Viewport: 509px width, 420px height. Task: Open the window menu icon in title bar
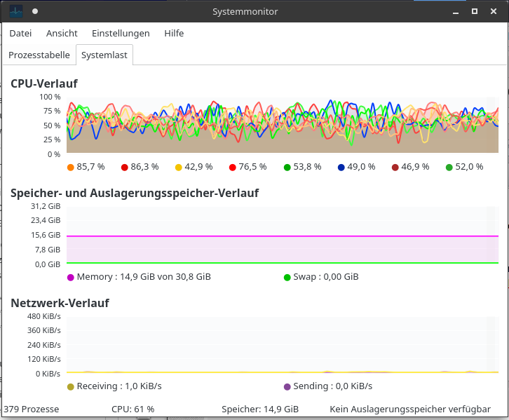pos(15,11)
